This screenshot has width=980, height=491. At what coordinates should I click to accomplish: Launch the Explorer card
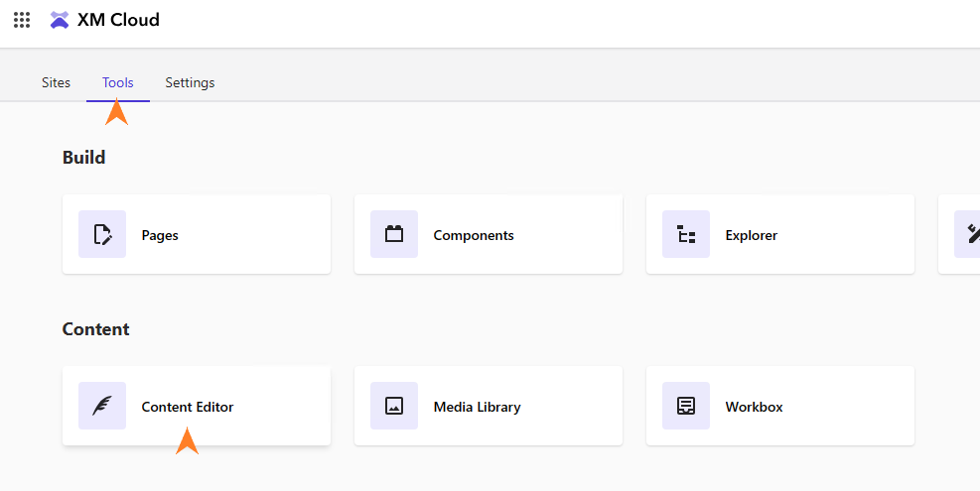tap(780, 234)
